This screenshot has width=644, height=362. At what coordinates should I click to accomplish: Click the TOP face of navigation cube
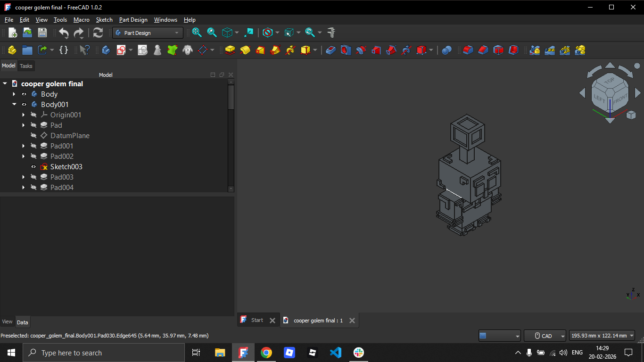[x=610, y=81]
